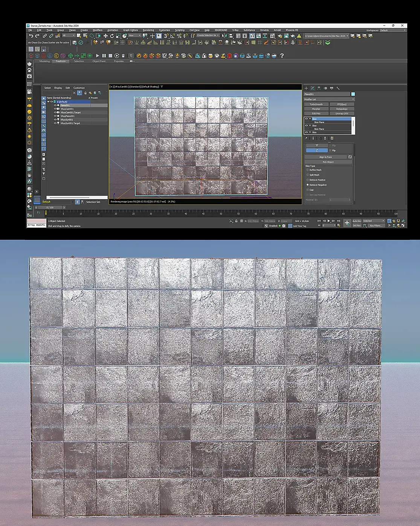This screenshot has width=420, height=526.
Task: Click the play button in phoenix toolbar
Action: [x=98, y=55]
